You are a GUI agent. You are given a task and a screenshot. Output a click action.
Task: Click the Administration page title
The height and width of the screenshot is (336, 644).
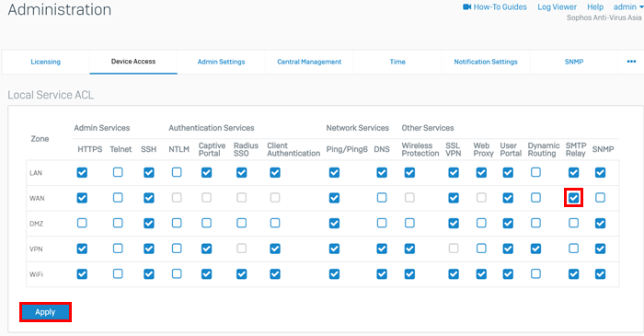click(x=60, y=9)
